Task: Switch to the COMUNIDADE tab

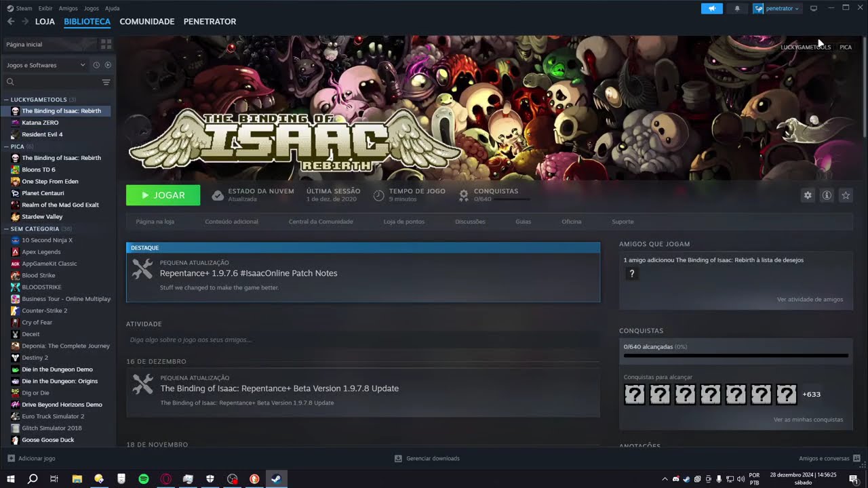Action: [147, 22]
